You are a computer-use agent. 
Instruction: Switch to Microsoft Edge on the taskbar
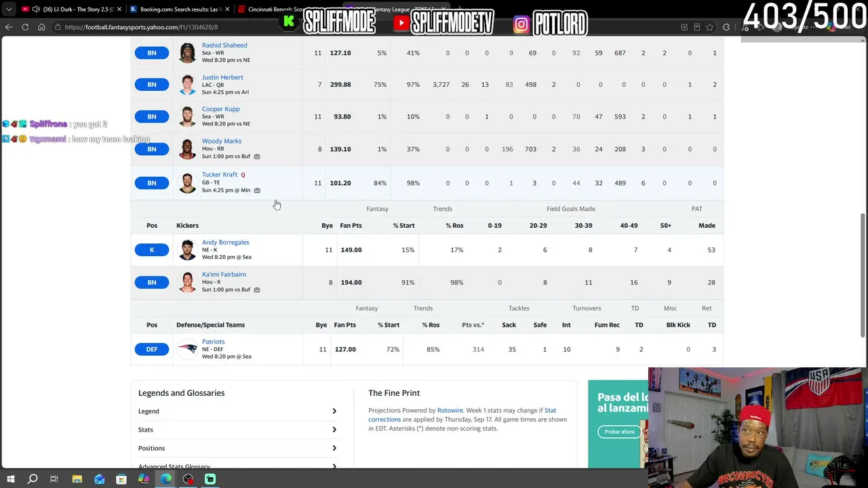[166, 479]
